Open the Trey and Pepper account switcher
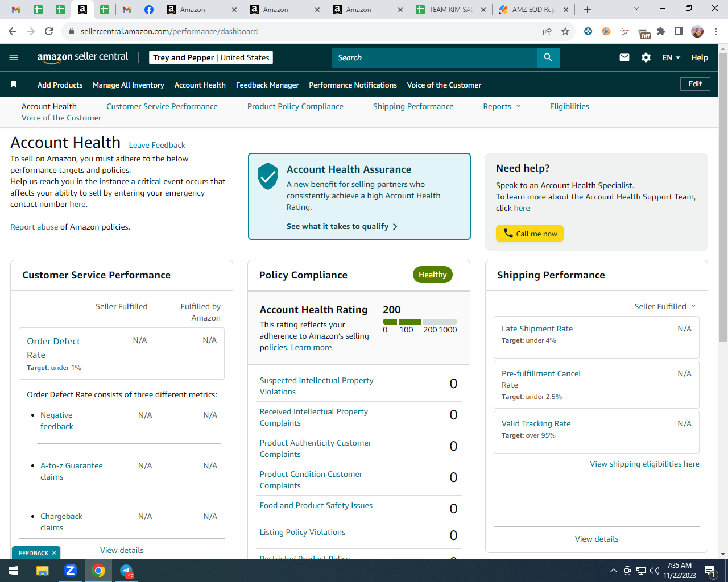 (x=211, y=57)
